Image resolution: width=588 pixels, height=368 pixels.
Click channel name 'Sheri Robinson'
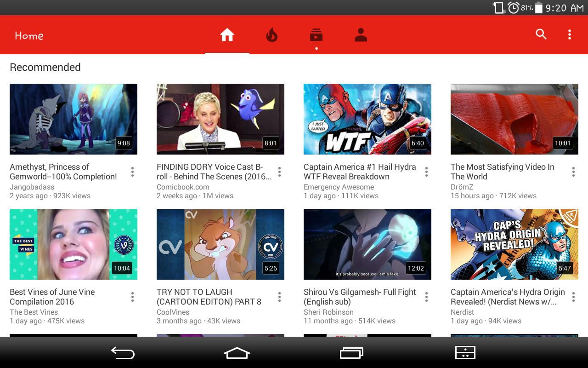point(328,312)
